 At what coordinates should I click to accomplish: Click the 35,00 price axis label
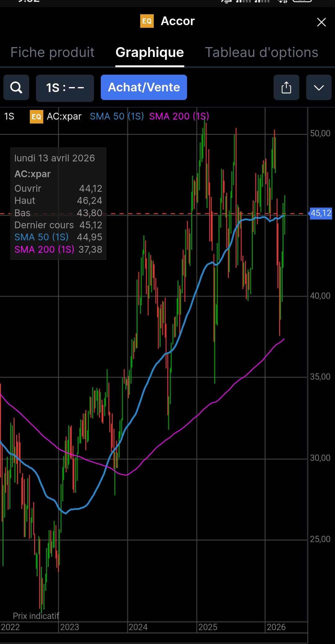point(320,377)
